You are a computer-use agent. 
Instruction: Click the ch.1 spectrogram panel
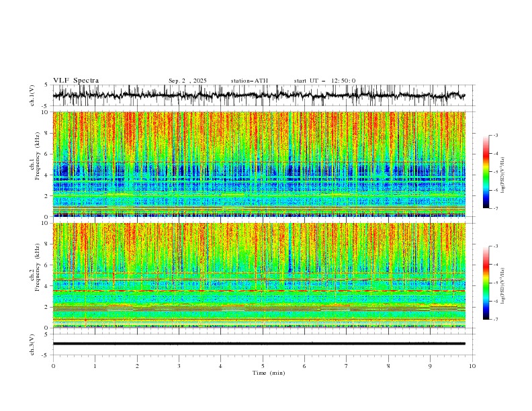(x=259, y=164)
